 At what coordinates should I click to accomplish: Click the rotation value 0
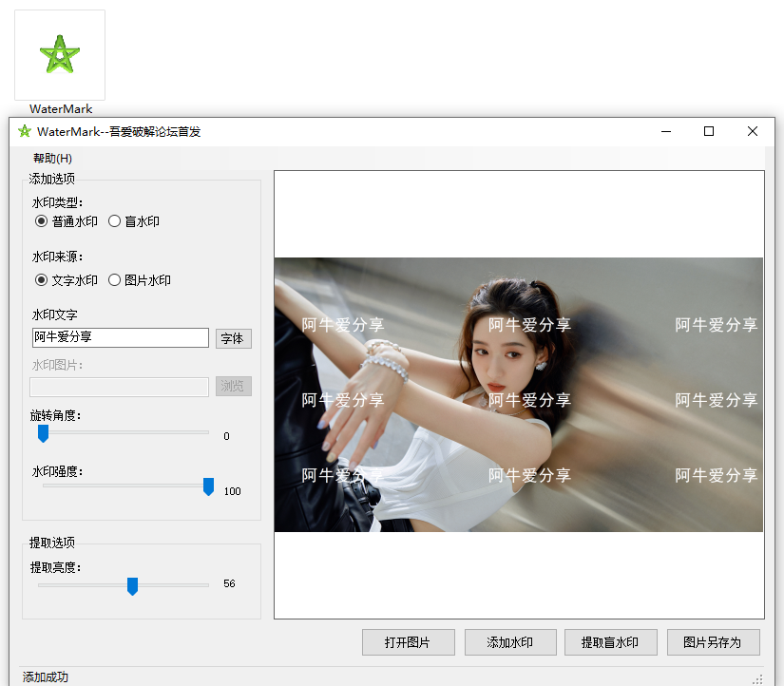tap(226, 436)
